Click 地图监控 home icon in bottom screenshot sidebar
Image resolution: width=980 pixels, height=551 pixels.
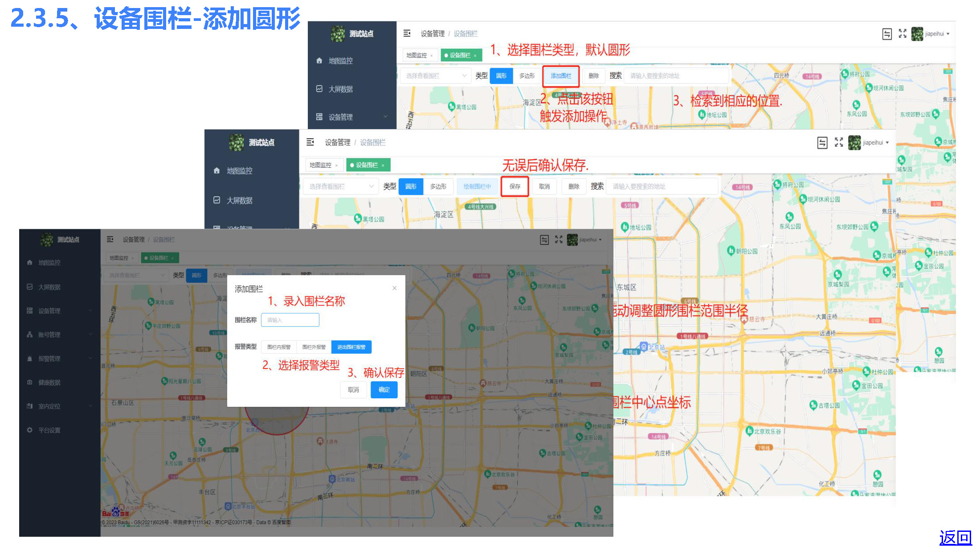click(x=29, y=262)
